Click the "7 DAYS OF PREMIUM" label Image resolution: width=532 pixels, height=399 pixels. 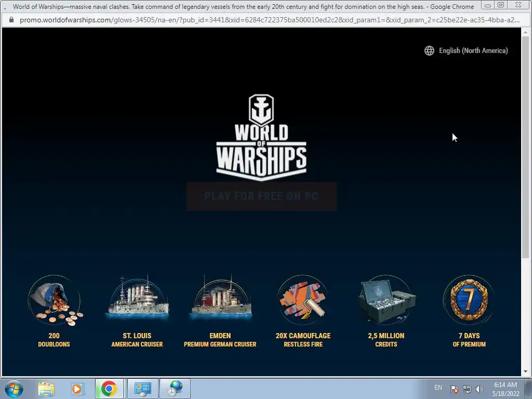tap(469, 340)
